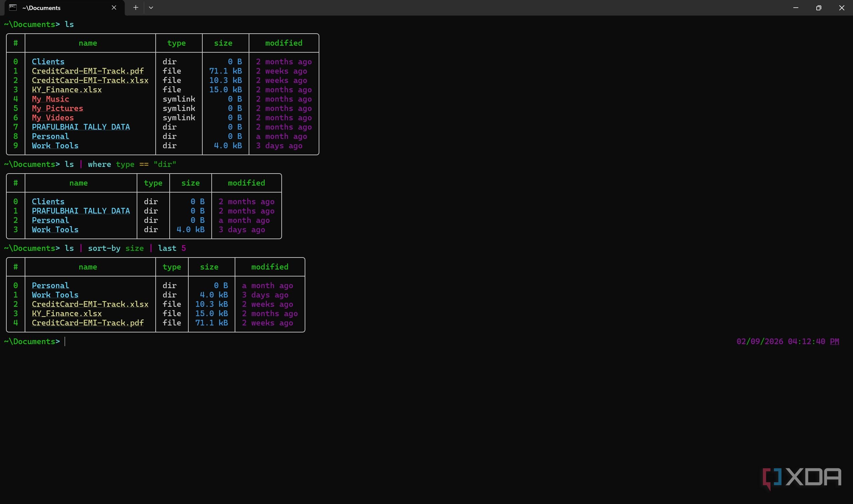The width and height of the screenshot is (853, 504).
Task: Click Work Tools in the first ls table
Action: 55,146
